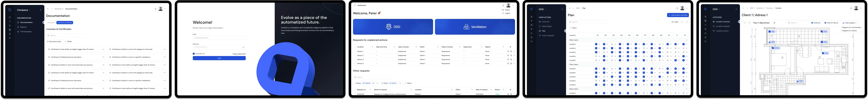868x100 pixels.
Task: Delete the Adress 2 request row
Action: [x=511, y=56]
